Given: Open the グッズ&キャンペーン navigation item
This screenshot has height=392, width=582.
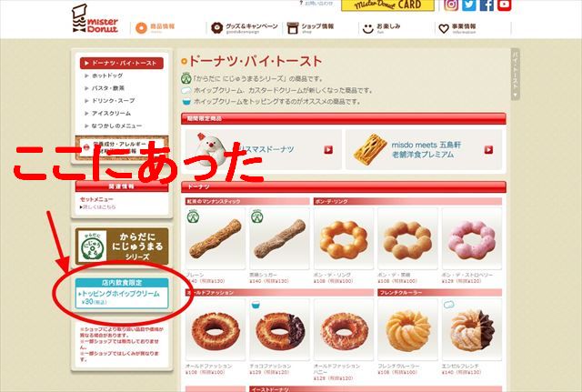Looking at the screenshot, I should tap(245, 28).
